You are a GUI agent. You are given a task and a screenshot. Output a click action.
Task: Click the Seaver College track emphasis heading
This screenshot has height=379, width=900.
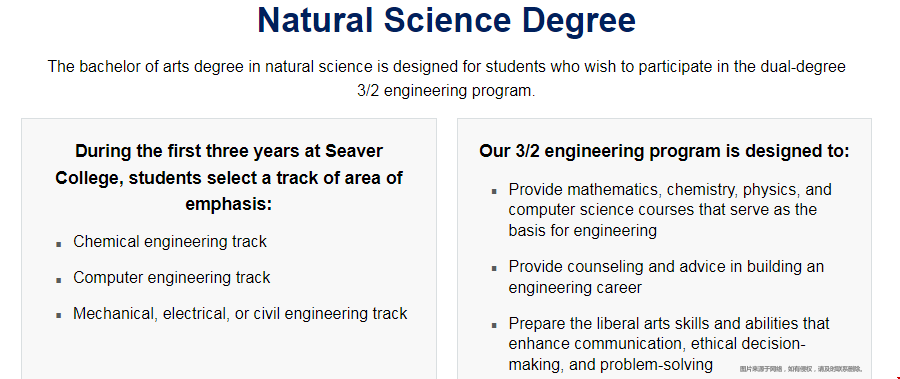(x=229, y=178)
